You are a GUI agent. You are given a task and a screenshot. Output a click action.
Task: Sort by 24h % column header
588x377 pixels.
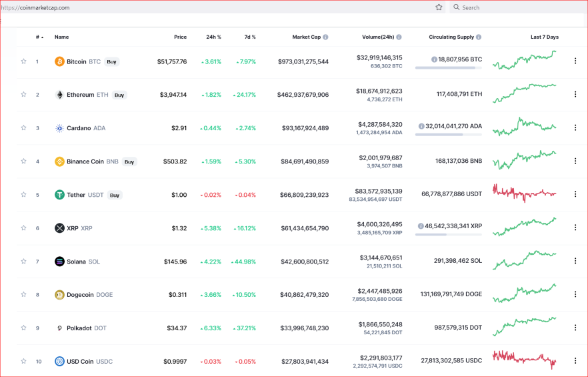coord(214,37)
